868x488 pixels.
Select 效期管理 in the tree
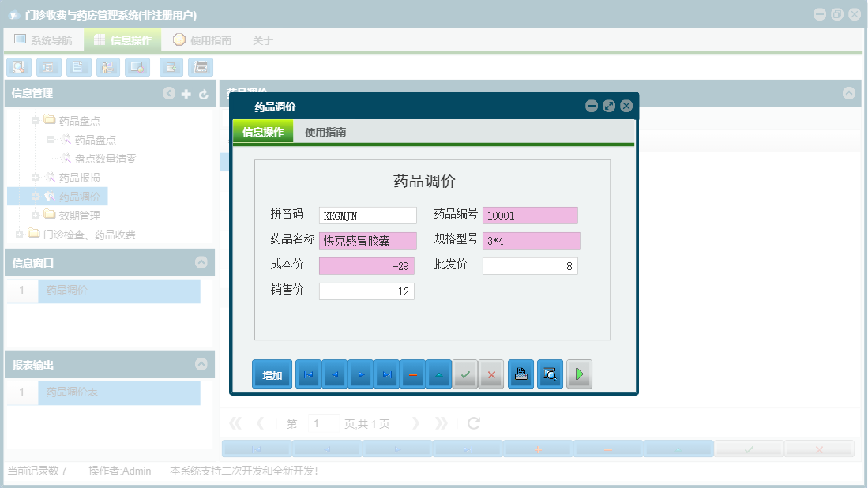coord(77,215)
